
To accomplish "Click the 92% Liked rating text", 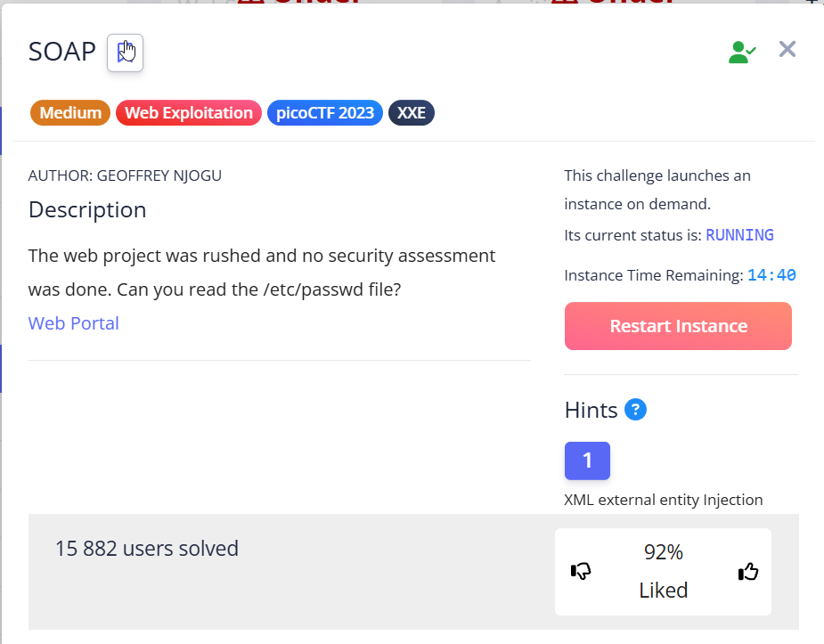I will click(x=664, y=571).
